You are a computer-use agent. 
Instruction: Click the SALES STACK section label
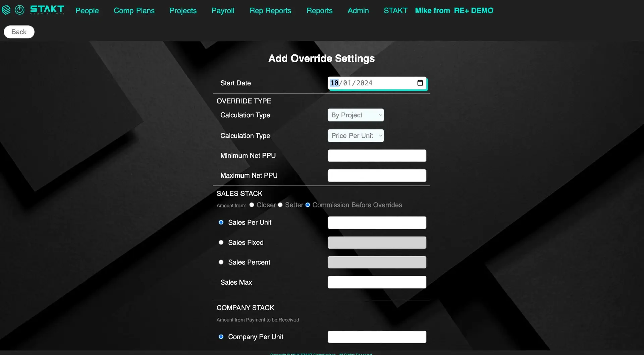pos(239,194)
